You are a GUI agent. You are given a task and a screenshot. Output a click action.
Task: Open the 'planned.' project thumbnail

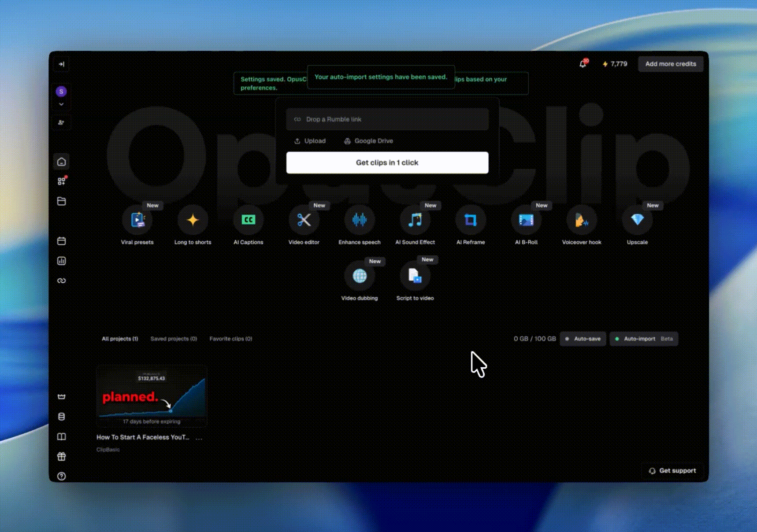152,396
